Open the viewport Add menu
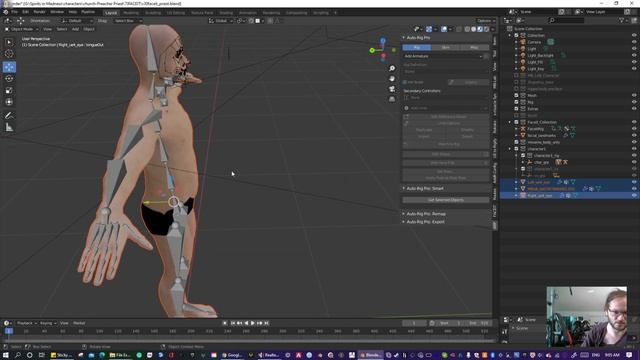640x360 pixels. tap(75, 29)
